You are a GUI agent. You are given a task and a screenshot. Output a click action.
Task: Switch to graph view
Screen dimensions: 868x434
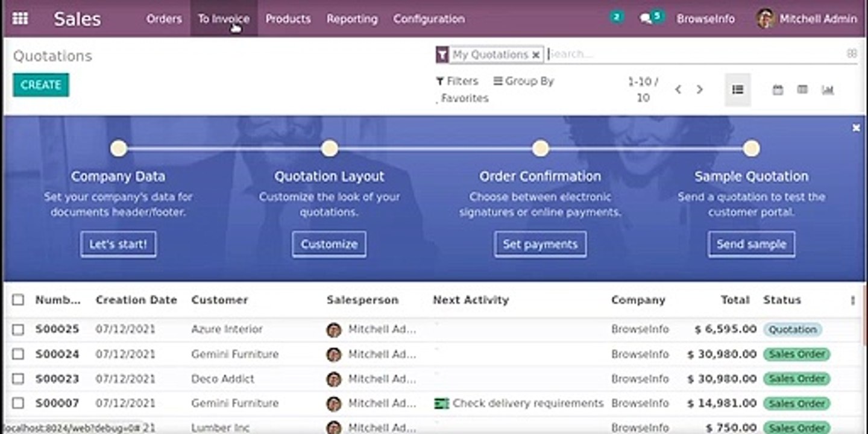coord(828,89)
